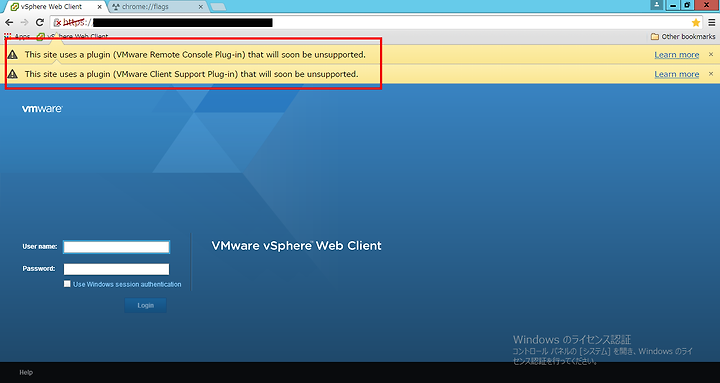The image size is (720, 383).
Task: Click the Chrome user profile icon
Action: 657,5
